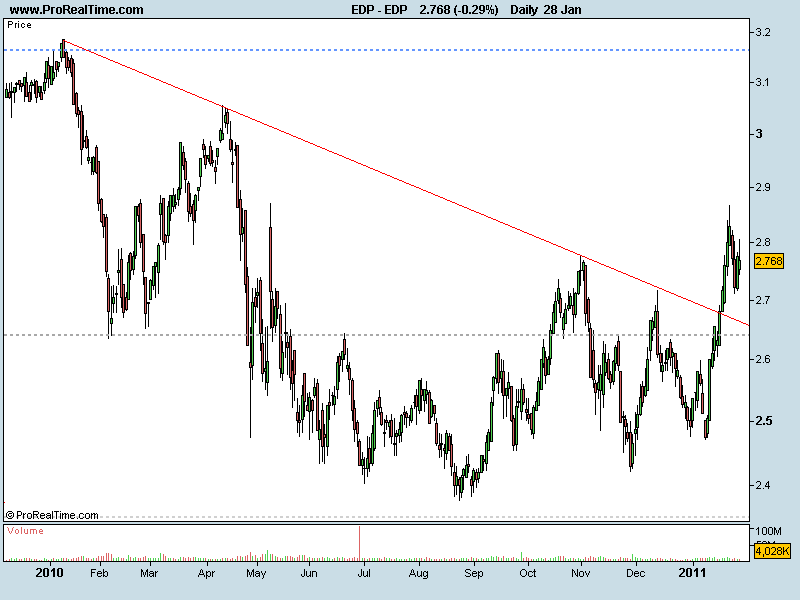Click the © ProRealTime.com copyright text
The height and width of the screenshot is (600, 800).
tap(52, 515)
